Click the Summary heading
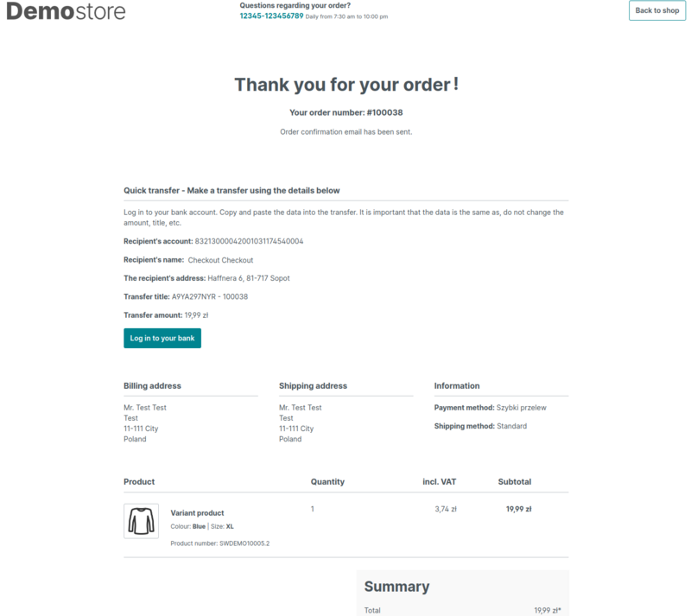Viewport: 691px width, 616px height. (396, 587)
